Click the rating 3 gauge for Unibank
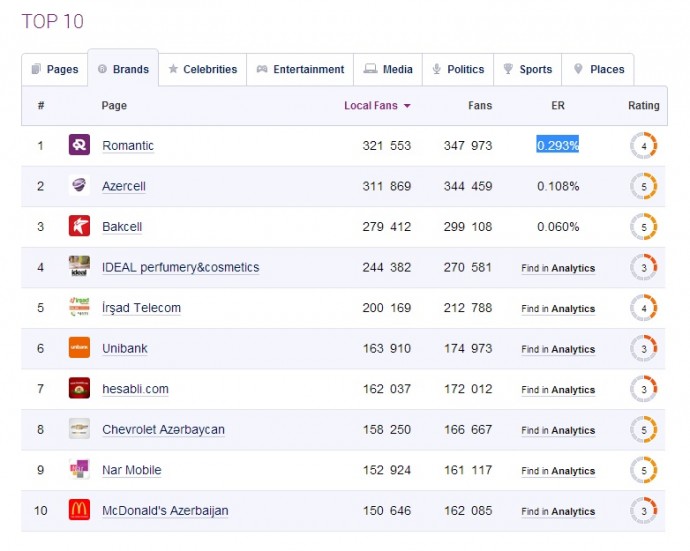This screenshot has height=551, width=690. [x=643, y=348]
